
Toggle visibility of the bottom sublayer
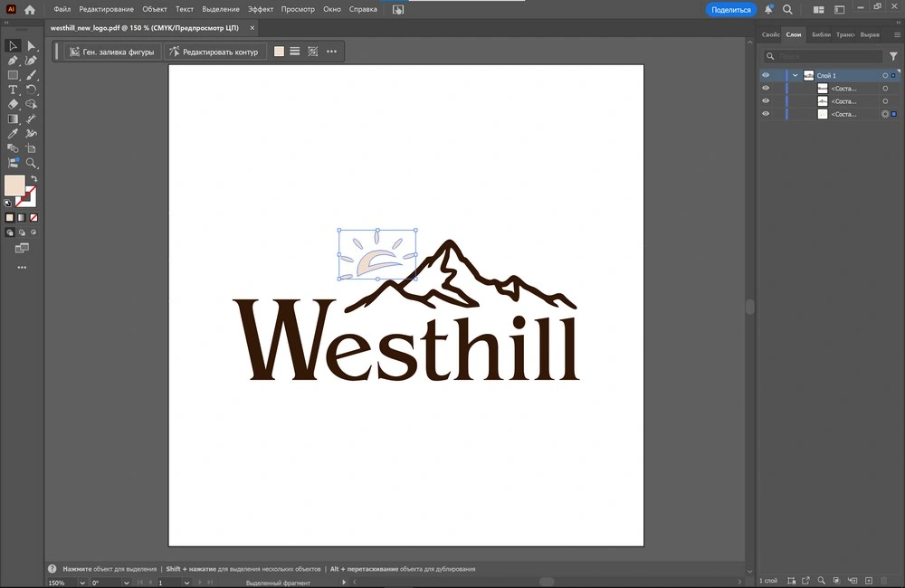point(766,114)
